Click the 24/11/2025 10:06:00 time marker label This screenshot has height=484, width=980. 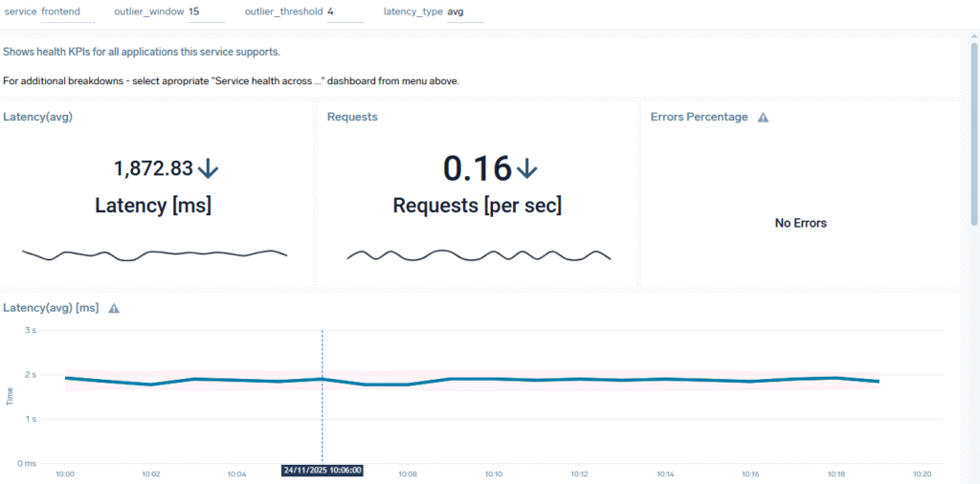pos(322,472)
